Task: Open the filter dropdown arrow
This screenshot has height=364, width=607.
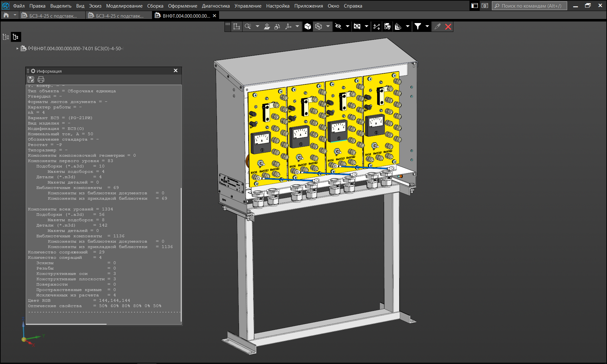Action: 427,27
